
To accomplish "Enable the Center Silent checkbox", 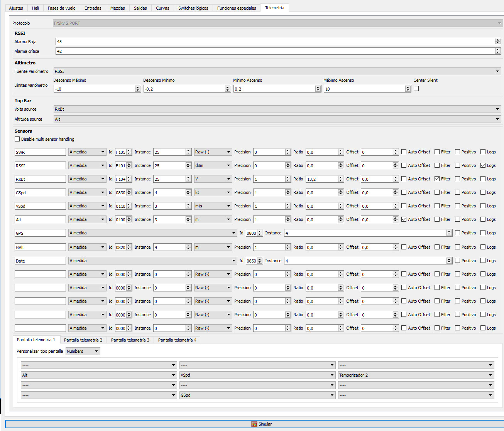I will (416, 89).
